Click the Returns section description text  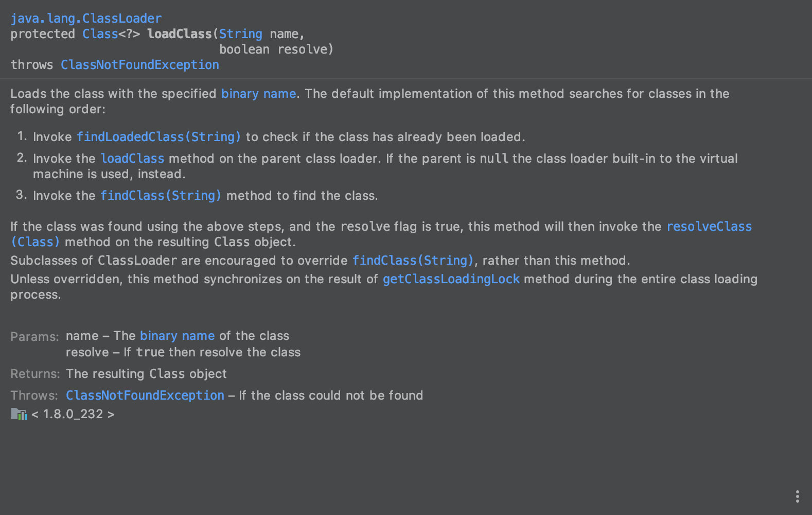[147, 374]
